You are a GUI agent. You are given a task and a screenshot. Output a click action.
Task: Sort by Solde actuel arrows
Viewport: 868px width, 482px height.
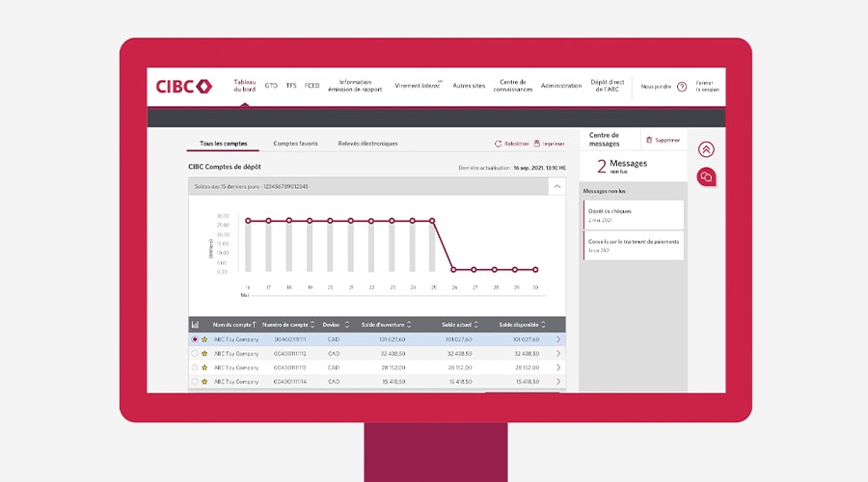[x=475, y=325]
